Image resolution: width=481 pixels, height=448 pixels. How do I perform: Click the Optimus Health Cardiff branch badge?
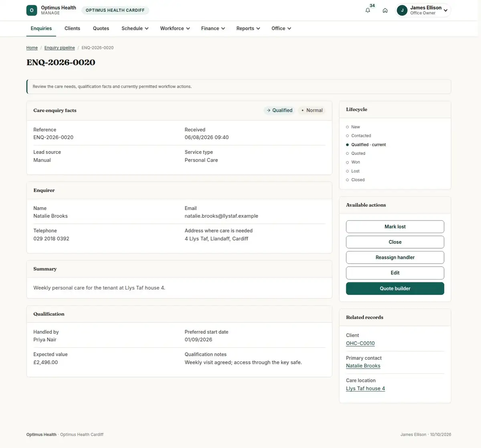tap(115, 10)
